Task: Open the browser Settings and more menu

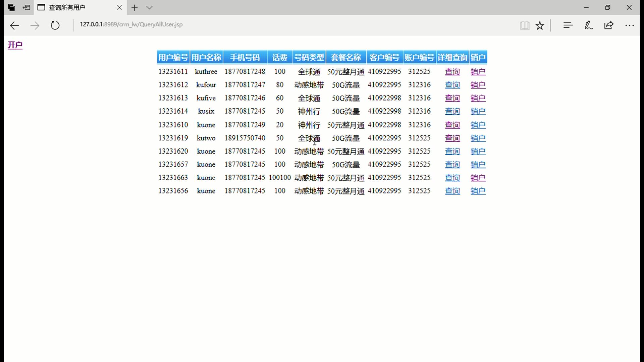Action: 630,25
